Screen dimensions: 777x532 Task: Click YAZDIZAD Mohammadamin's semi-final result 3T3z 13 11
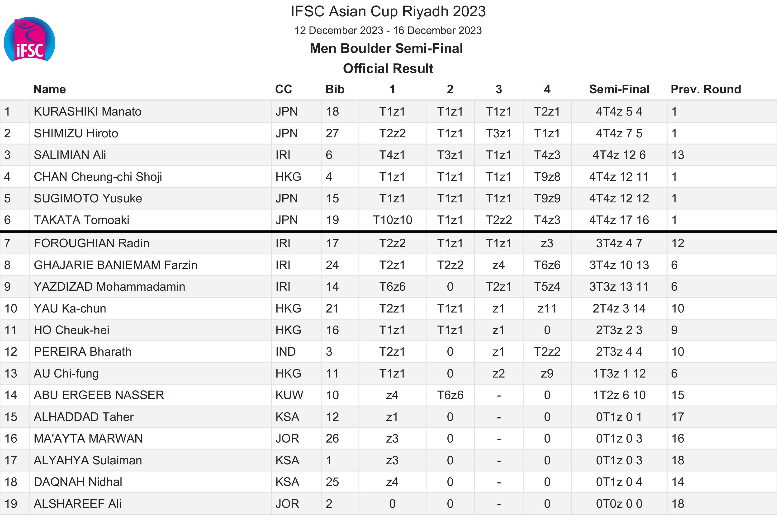pos(619,287)
